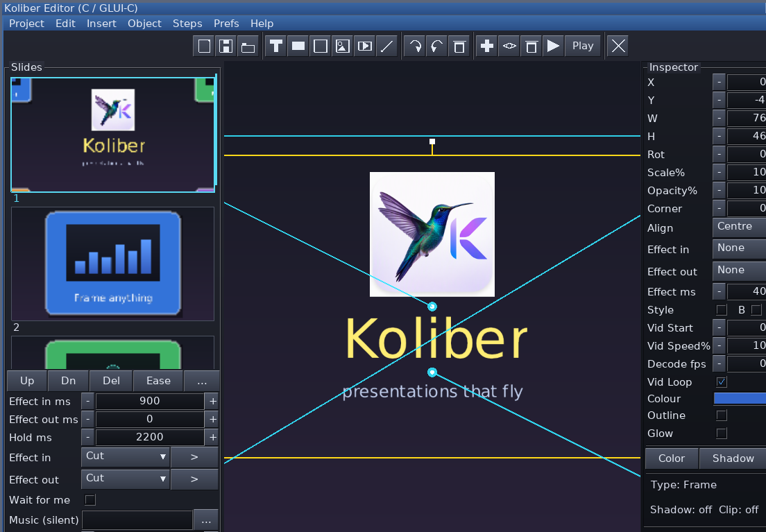Open the Help menu
This screenshot has width=766, height=532.
tap(262, 24)
